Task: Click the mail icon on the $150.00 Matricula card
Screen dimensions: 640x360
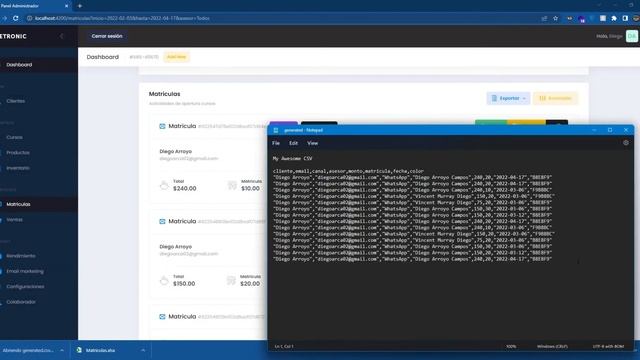Action: (162, 221)
